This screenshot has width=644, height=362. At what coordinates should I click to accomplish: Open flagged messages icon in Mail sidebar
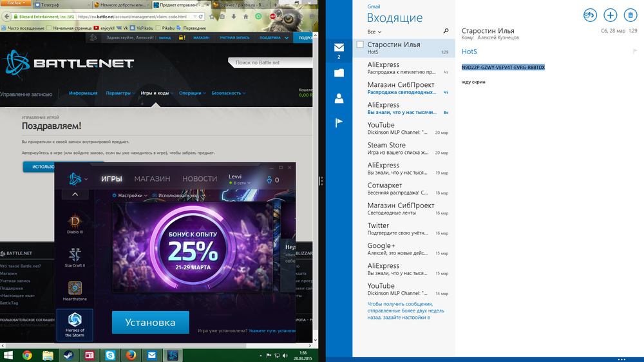point(339,122)
